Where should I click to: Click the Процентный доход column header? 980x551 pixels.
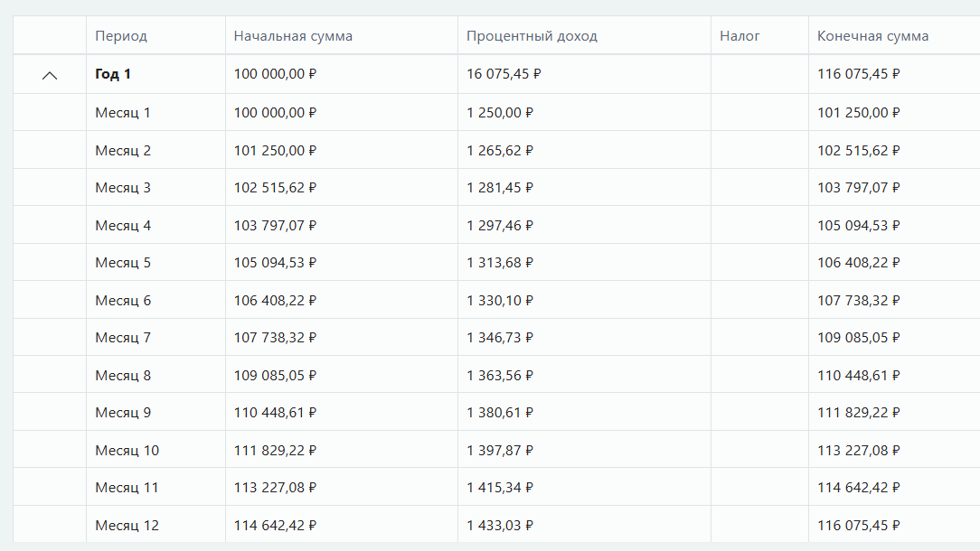pos(532,36)
